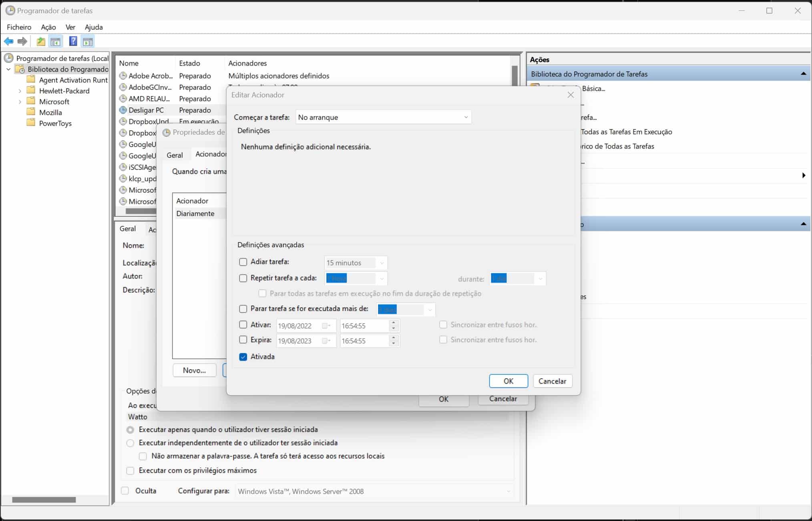Collapse the Biblioteca do Programador node
Screen dimensions: 812x521
point(8,69)
